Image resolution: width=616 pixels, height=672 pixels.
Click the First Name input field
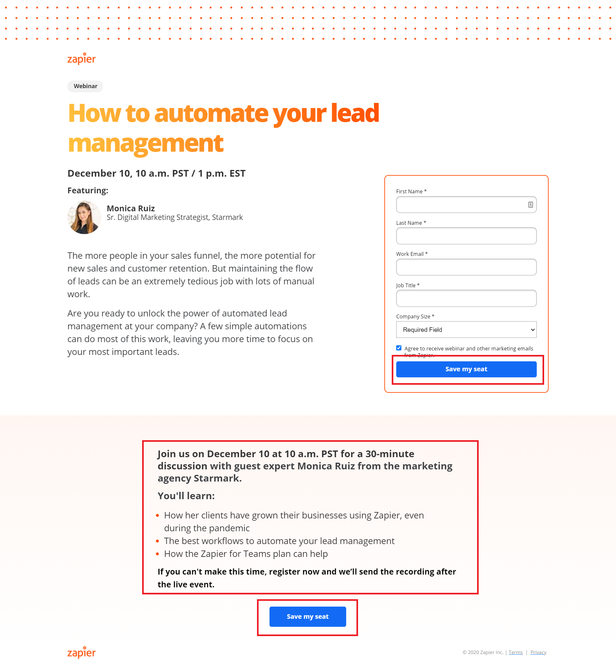[x=466, y=204]
